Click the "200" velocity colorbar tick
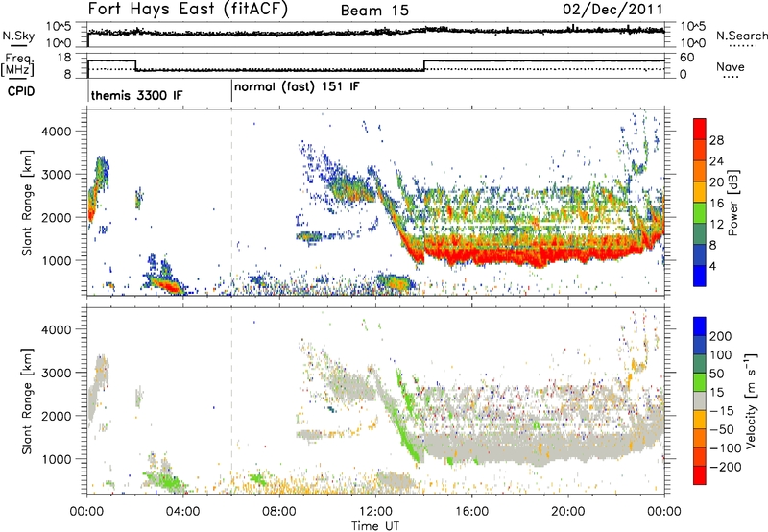768x532 pixels. [721, 336]
